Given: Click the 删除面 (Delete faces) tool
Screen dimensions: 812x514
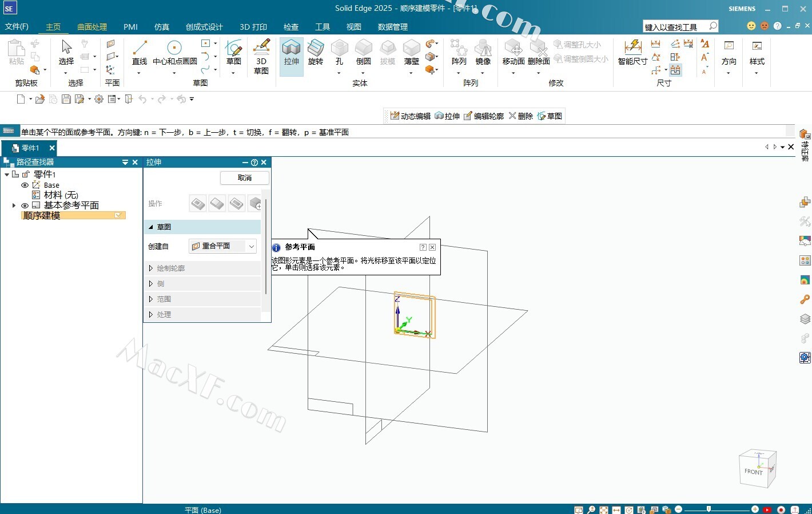Looking at the screenshot, I should (539, 53).
